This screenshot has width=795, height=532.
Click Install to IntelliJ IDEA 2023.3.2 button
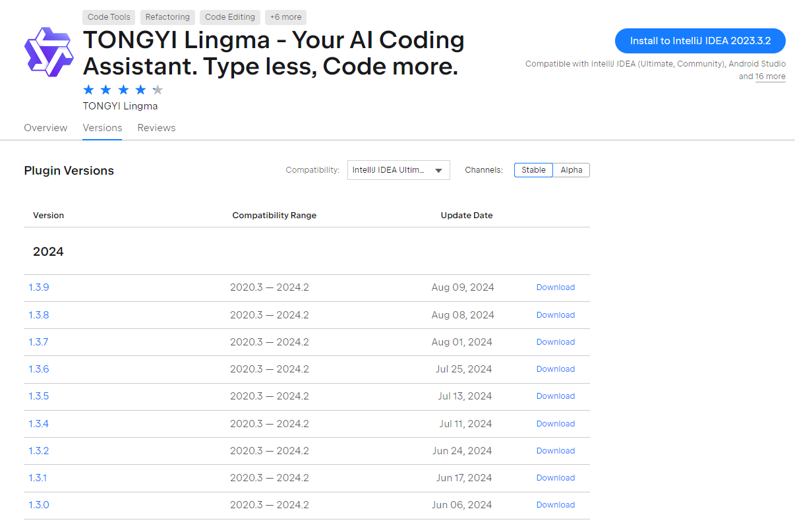tap(700, 41)
